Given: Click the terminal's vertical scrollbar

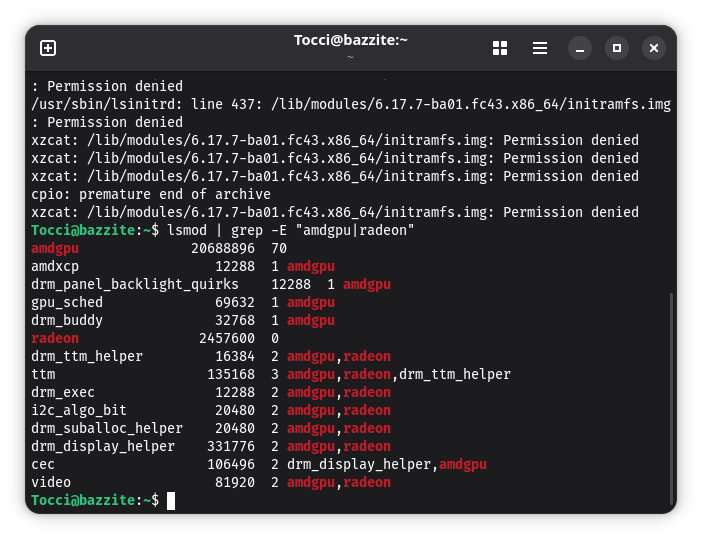Looking at the screenshot, I should click(x=671, y=400).
